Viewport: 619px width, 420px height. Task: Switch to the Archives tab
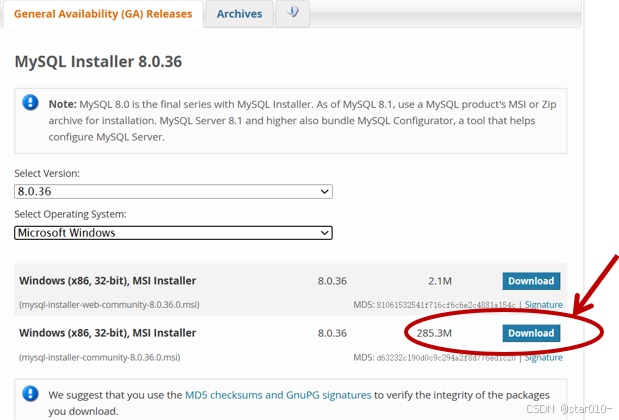click(x=239, y=14)
